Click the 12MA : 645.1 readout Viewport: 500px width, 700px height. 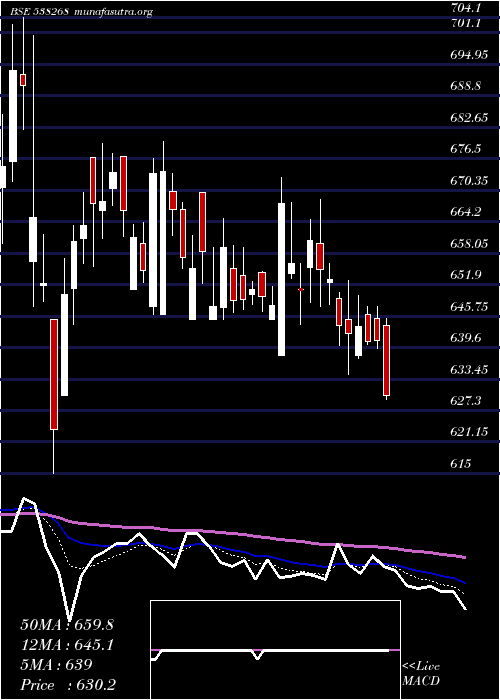(67, 644)
